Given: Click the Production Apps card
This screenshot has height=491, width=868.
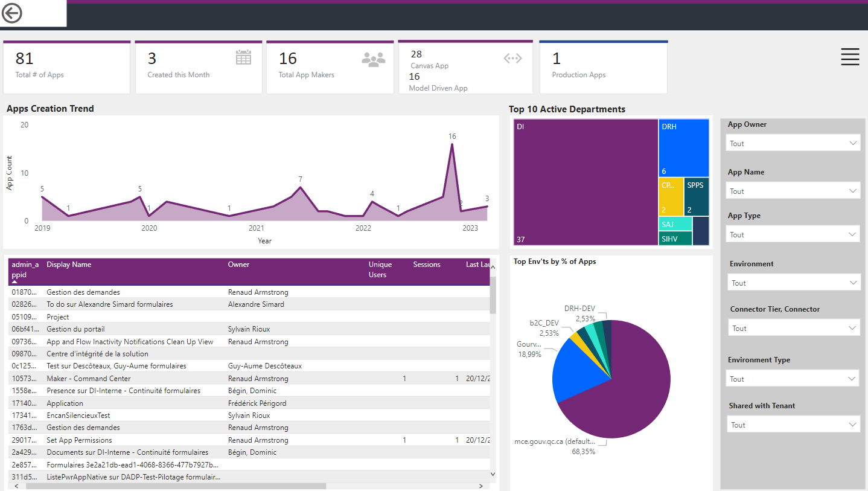Looking at the screenshot, I should coord(604,67).
